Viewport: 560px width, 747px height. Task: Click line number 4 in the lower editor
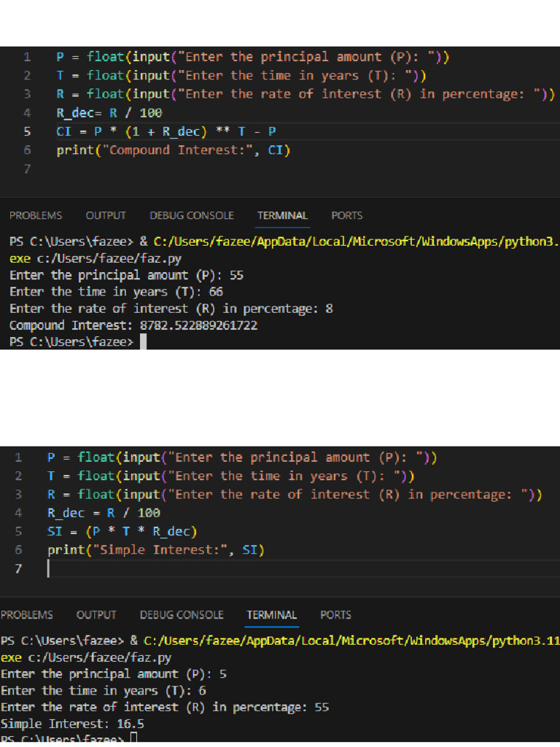18,513
